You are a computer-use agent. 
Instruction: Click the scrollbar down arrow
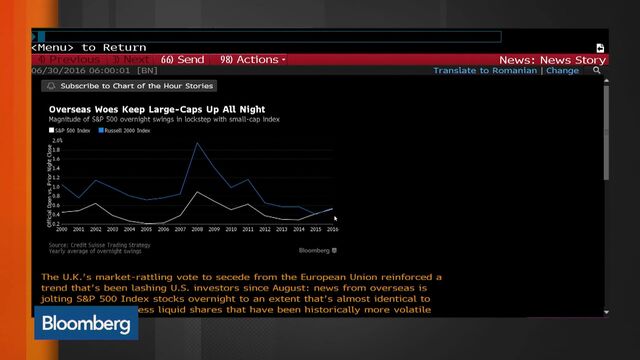pyautogui.click(x=607, y=312)
